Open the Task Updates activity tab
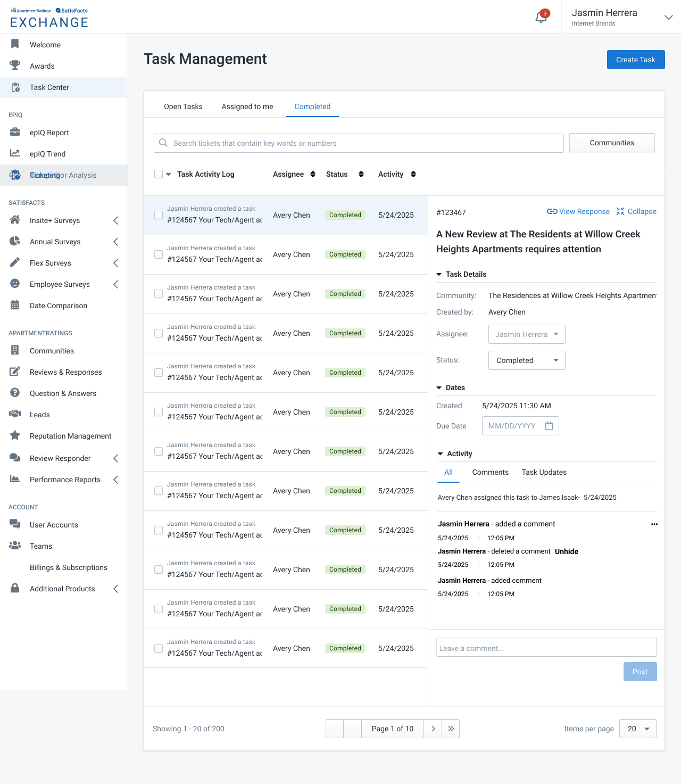The height and width of the screenshot is (784, 681). [544, 472]
